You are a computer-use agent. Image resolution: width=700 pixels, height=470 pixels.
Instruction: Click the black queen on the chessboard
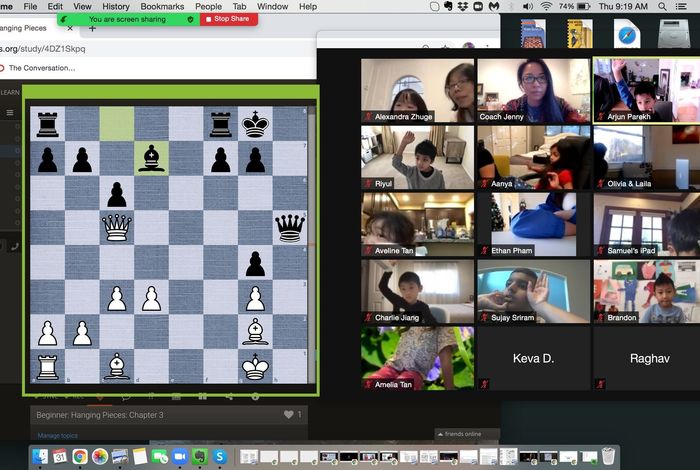(290, 228)
